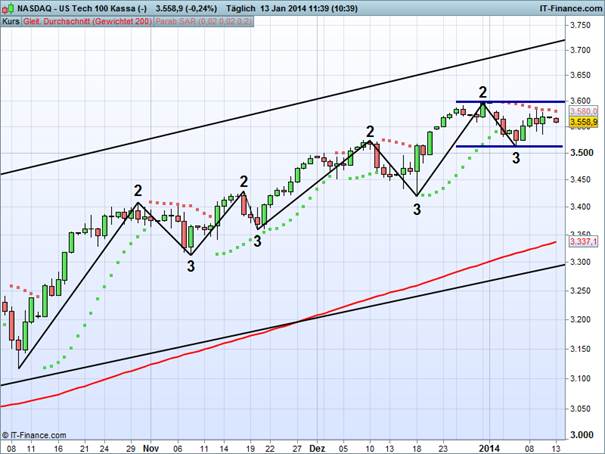Click the 14 date label on the time axis
Screen dimensions: 605x454
click(223, 449)
